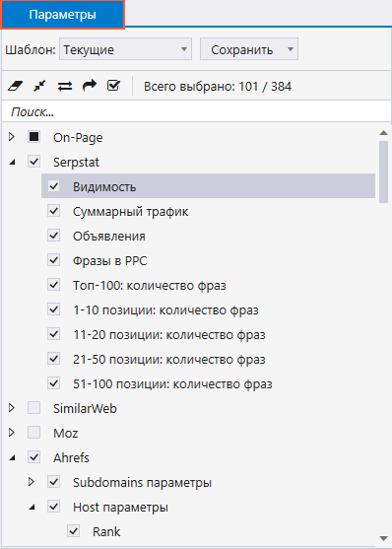Viewport: 392px width, 549px height.
Task: Select the Ahrefs label
Action: pyautogui.click(x=71, y=457)
